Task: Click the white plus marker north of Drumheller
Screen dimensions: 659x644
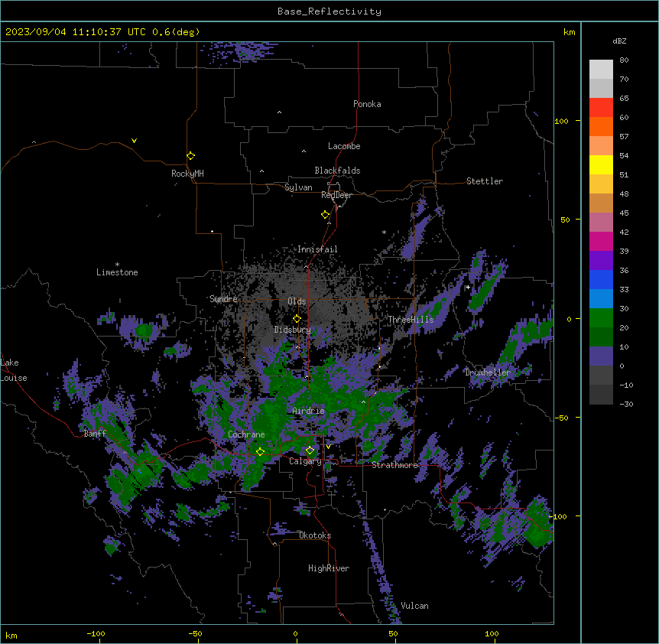Action: (x=468, y=287)
